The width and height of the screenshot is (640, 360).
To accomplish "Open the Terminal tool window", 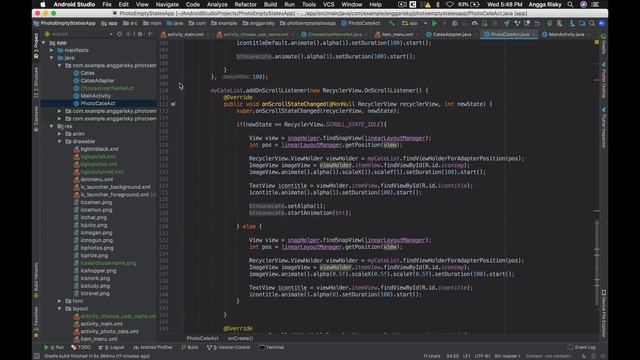I will click(x=272, y=347).
